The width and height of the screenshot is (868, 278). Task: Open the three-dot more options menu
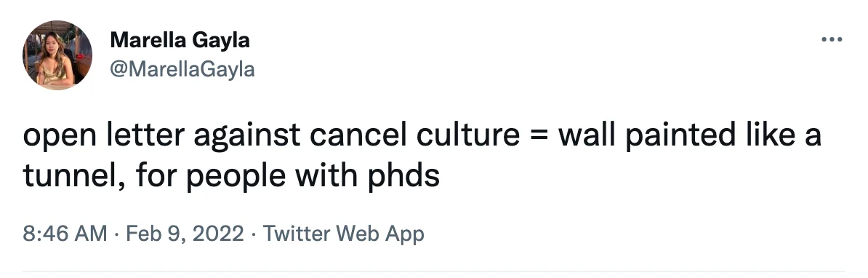[x=832, y=39]
